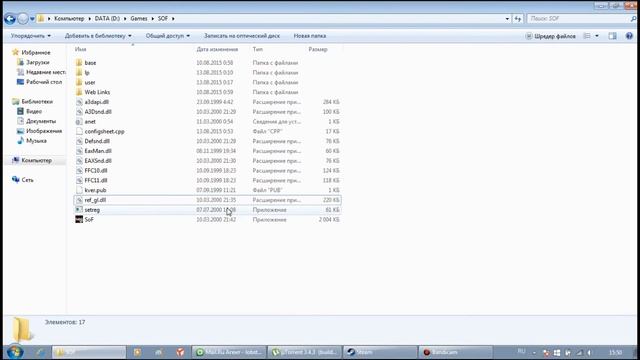
Task: Switch to Mail.Ru Agent in the taskbar
Action: point(229,352)
